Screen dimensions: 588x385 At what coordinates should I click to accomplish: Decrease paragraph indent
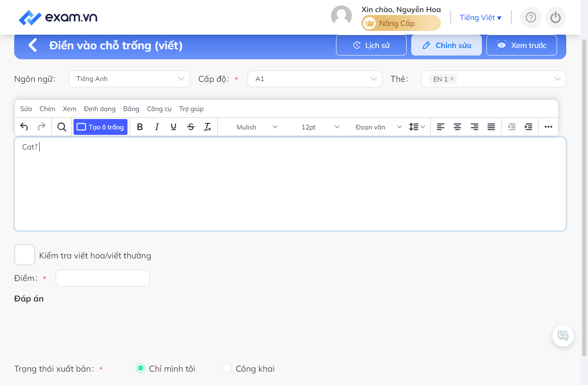pyautogui.click(x=512, y=127)
